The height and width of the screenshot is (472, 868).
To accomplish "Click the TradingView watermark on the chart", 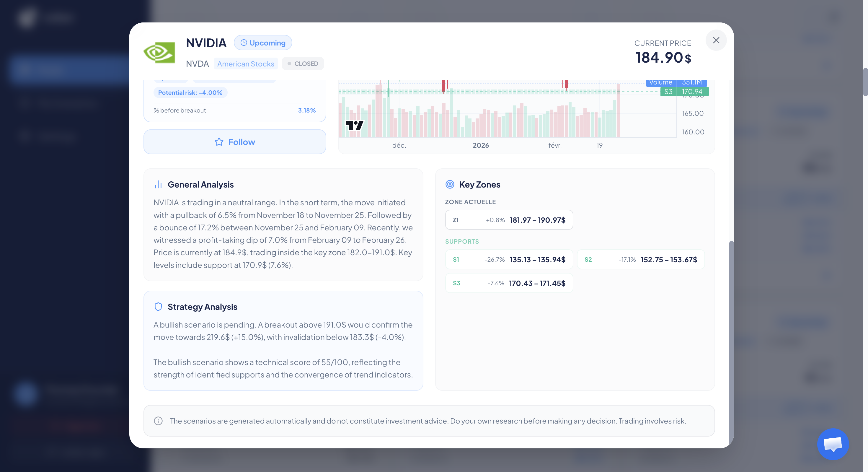I will tap(355, 125).
